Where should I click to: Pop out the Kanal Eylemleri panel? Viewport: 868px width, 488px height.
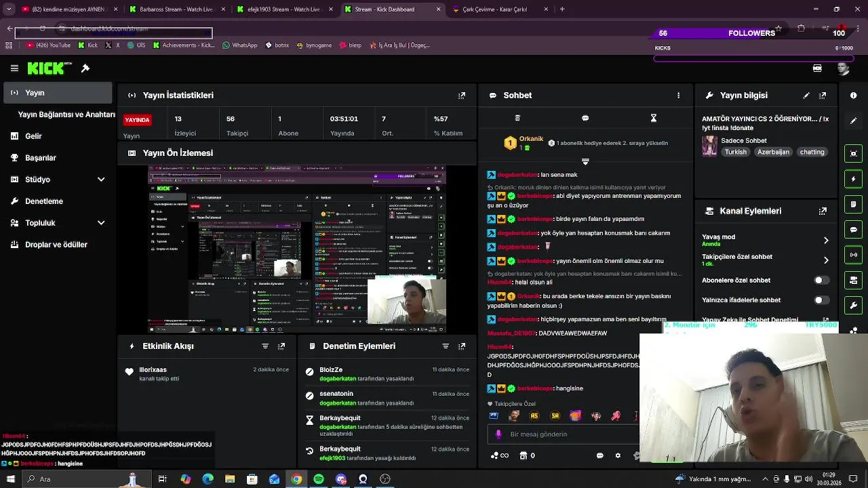[x=823, y=211]
